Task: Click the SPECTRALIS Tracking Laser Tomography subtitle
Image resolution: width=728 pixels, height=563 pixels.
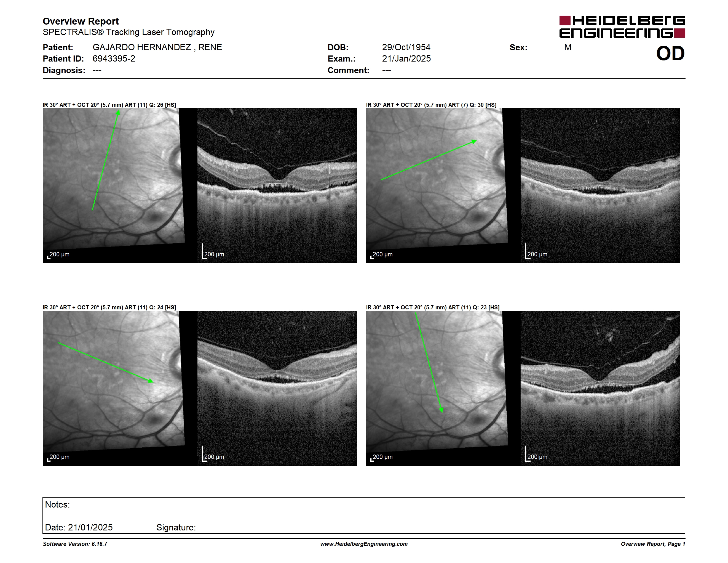Action: click(128, 32)
